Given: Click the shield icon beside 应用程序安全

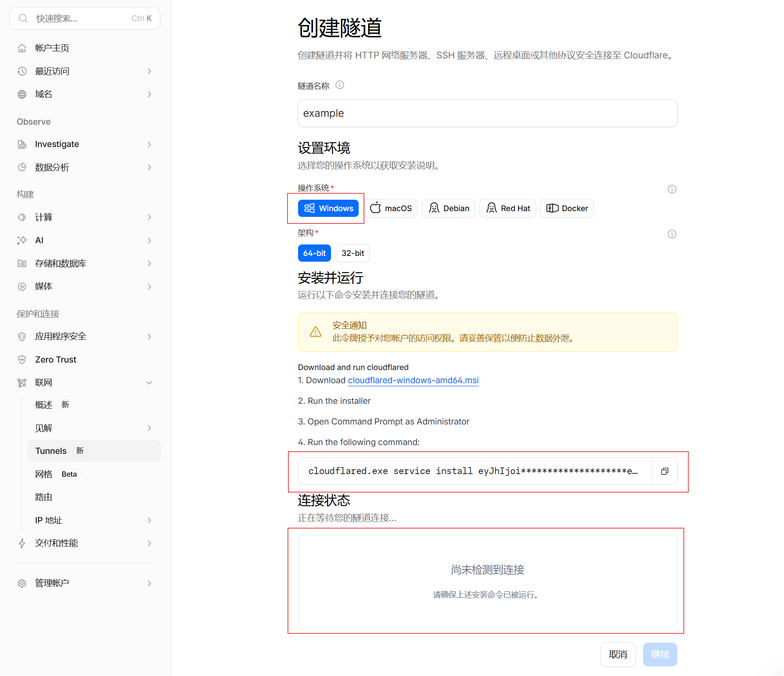Looking at the screenshot, I should (22, 337).
